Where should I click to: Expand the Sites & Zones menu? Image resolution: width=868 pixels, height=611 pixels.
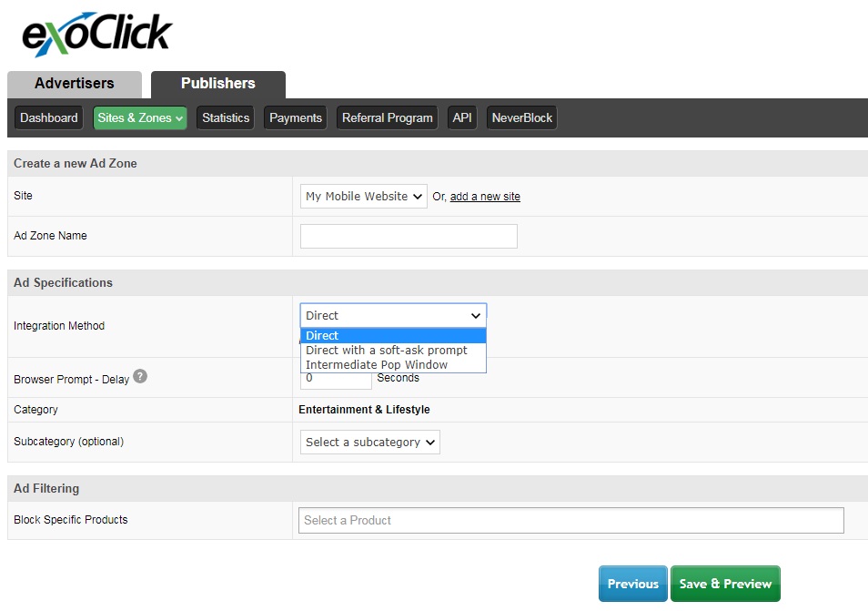click(x=140, y=118)
